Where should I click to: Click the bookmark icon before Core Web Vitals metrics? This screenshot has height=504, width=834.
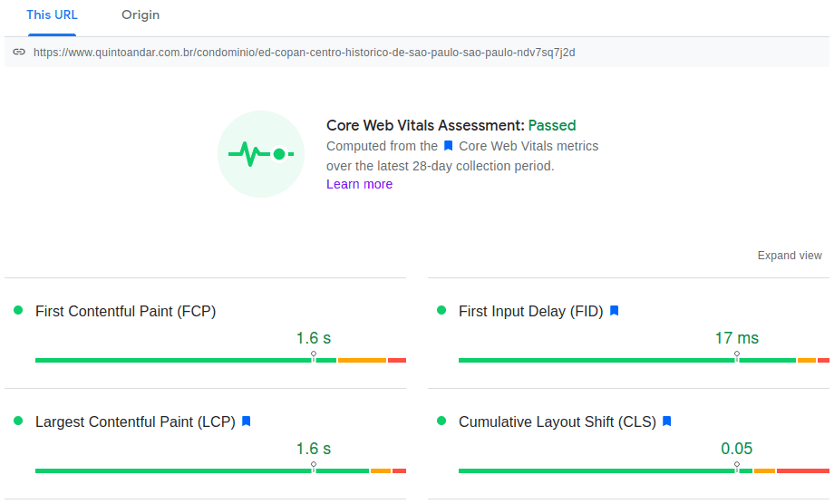(x=448, y=146)
